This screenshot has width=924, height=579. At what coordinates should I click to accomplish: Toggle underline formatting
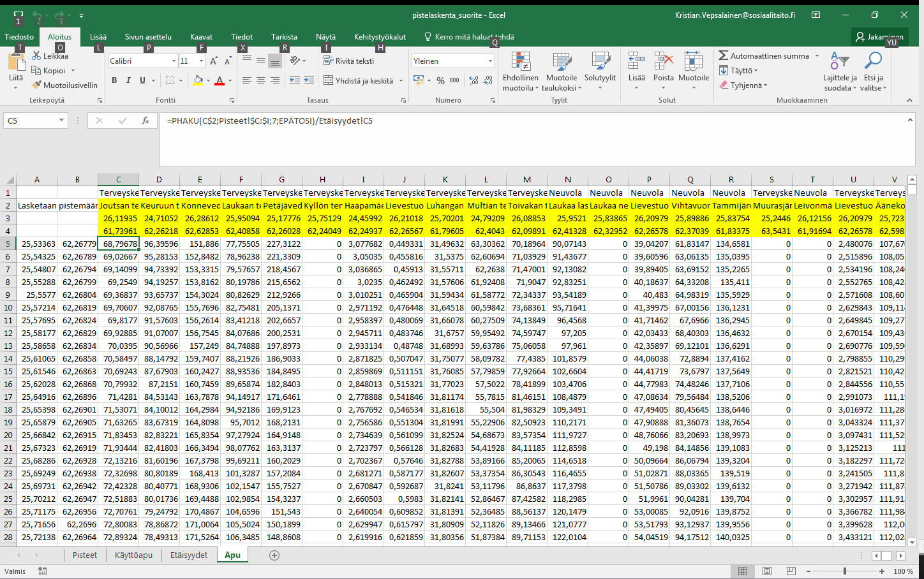point(142,80)
